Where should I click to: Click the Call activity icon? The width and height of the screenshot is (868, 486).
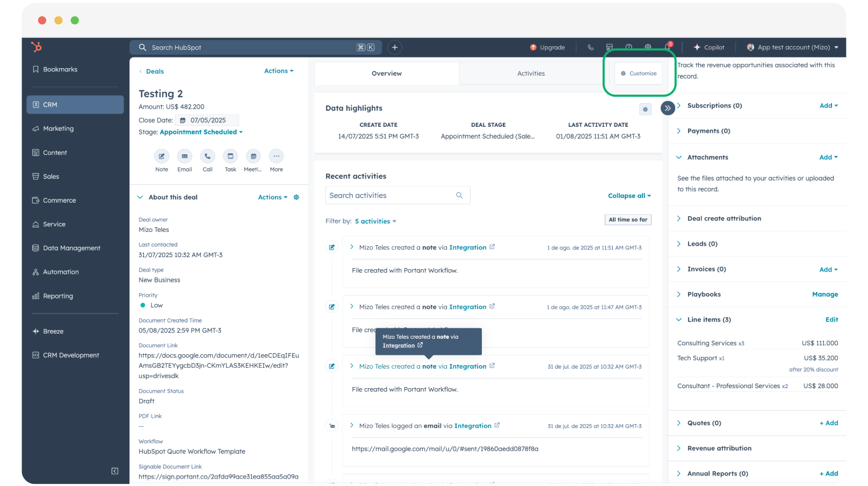click(x=207, y=156)
